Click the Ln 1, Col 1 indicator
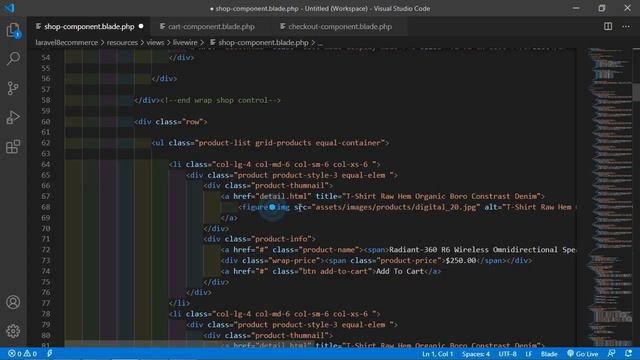640x360 pixels. [x=438, y=354]
